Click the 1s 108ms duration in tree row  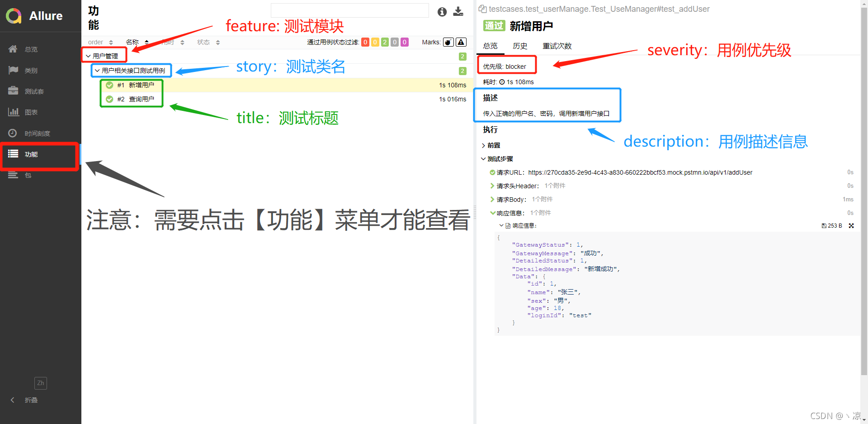coord(453,85)
